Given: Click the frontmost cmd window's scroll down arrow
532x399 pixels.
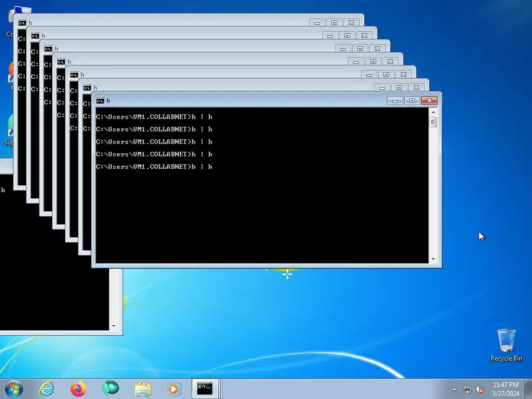Looking at the screenshot, I should [x=433, y=259].
